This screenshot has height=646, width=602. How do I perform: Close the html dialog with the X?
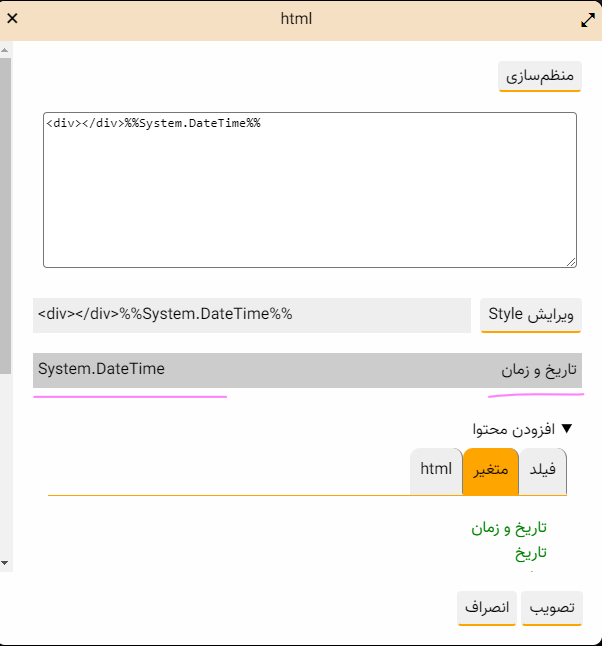(12, 19)
